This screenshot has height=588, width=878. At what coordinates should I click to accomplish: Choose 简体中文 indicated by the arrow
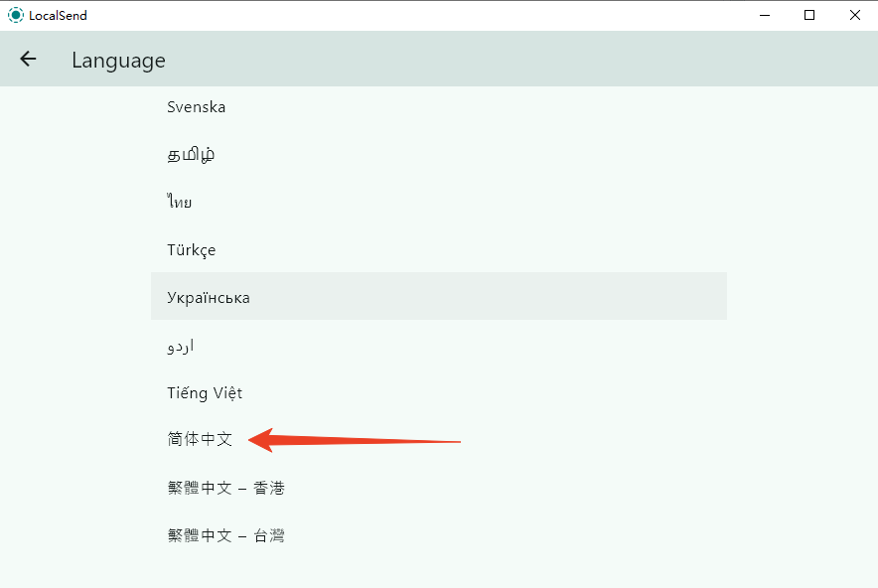click(x=199, y=439)
